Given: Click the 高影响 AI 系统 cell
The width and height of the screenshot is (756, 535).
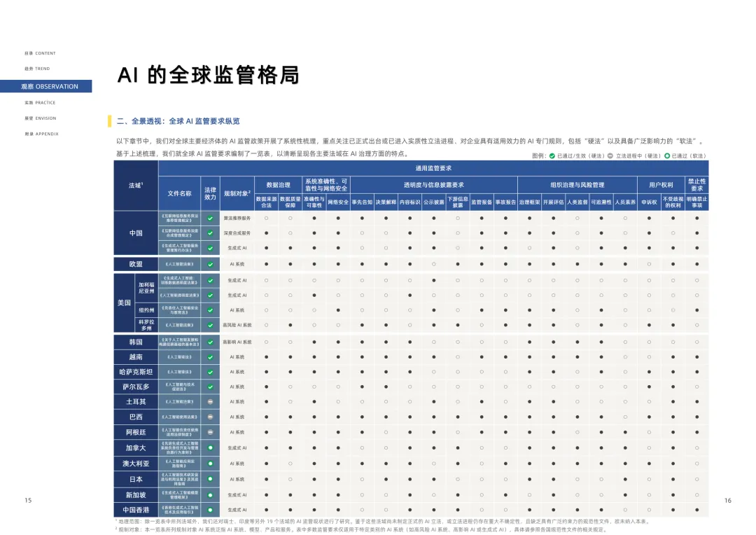Looking at the screenshot, I should coord(237,342).
